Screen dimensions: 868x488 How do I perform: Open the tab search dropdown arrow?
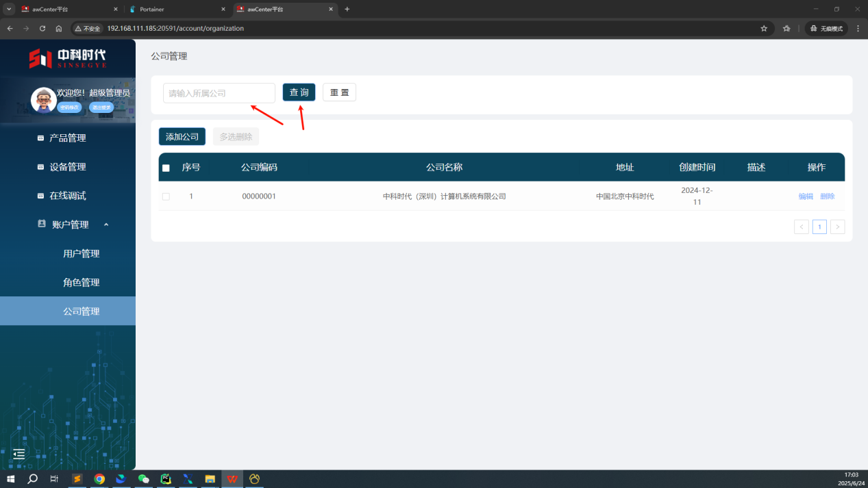[x=9, y=9]
